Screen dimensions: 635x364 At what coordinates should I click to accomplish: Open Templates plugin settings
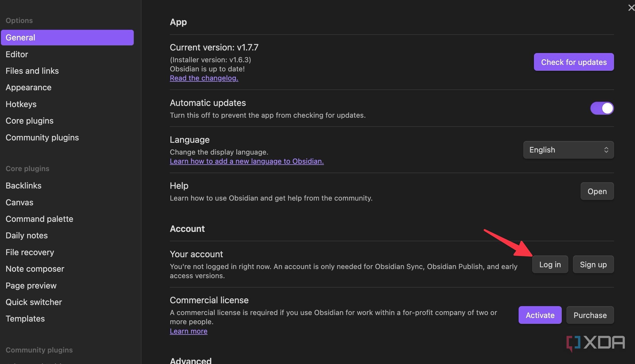[x=25, y=319]
